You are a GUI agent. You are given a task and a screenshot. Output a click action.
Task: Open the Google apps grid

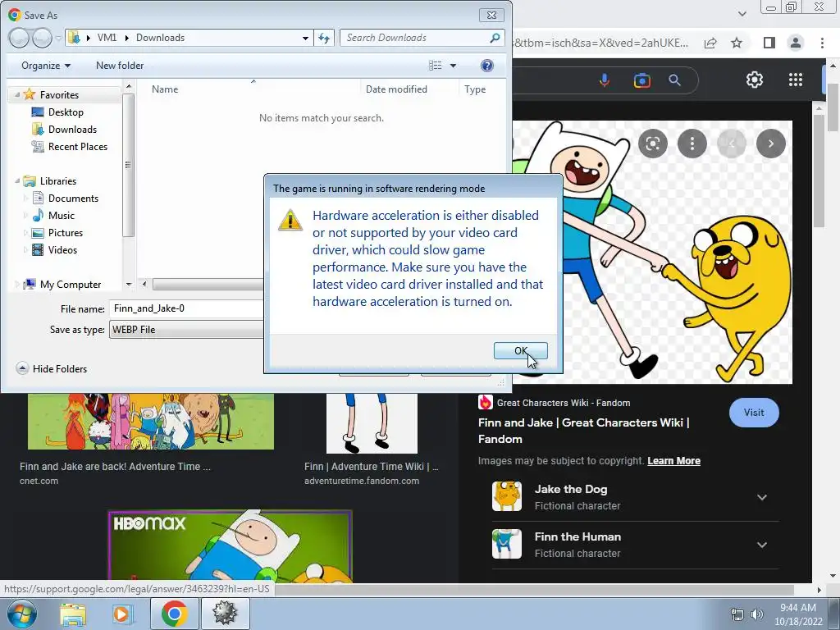[x=796, y=80]
